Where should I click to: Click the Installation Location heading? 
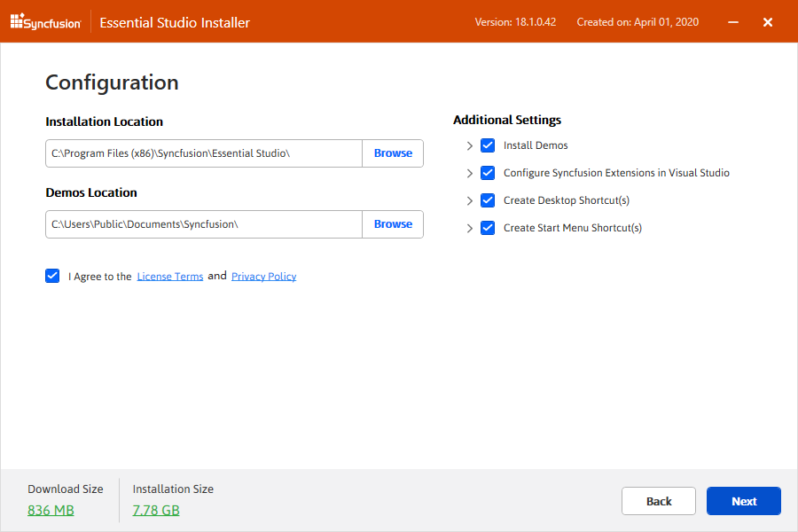[x=105, y=121]
